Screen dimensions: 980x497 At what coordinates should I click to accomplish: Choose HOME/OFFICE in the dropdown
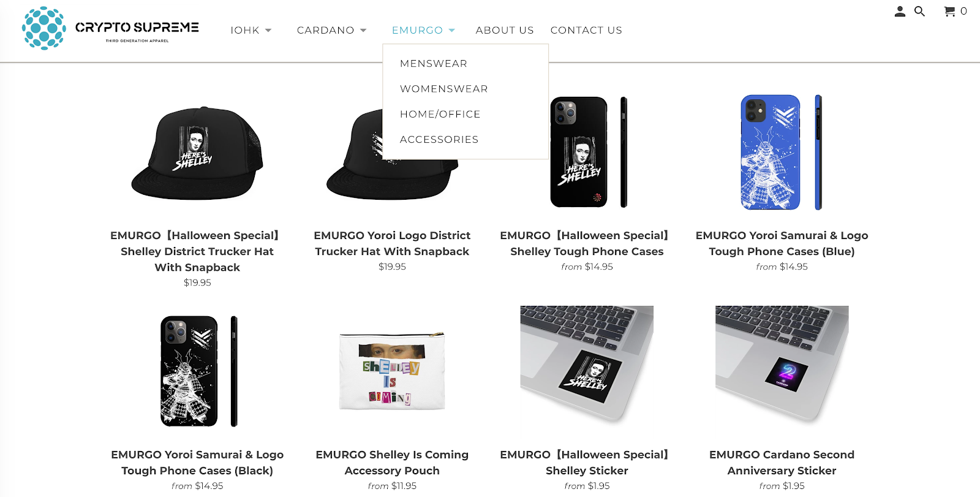[440, 115]
